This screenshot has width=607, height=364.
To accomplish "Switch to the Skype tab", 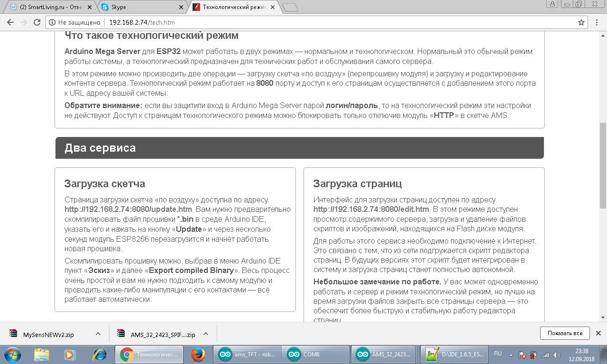I will click(142, 7).
